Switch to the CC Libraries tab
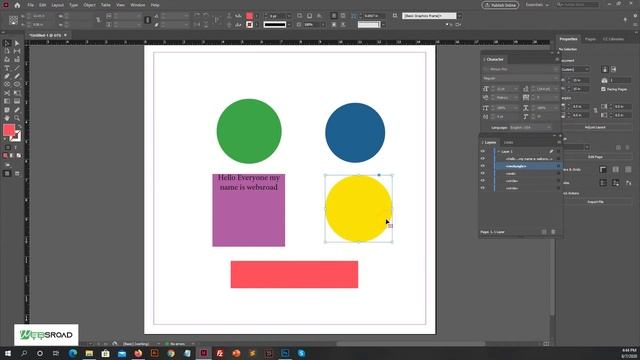 tap(613, 39)
